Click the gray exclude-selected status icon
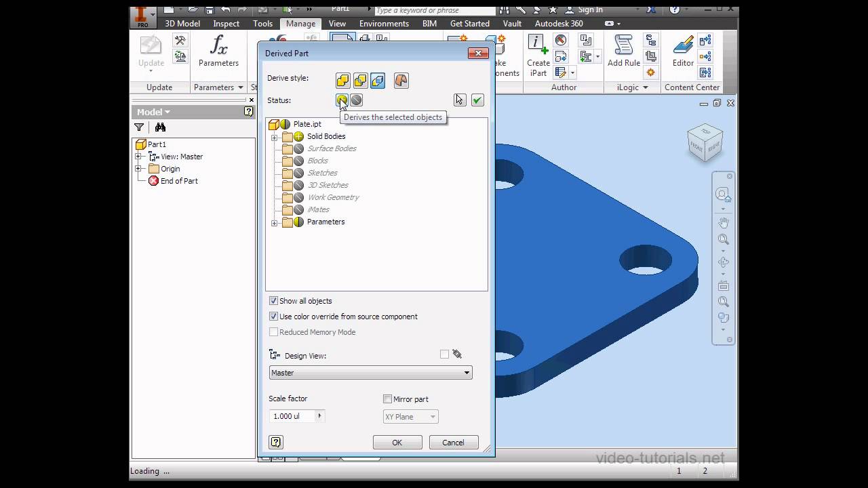This screenshot has height=488, width=868. [x=357, y=100]
